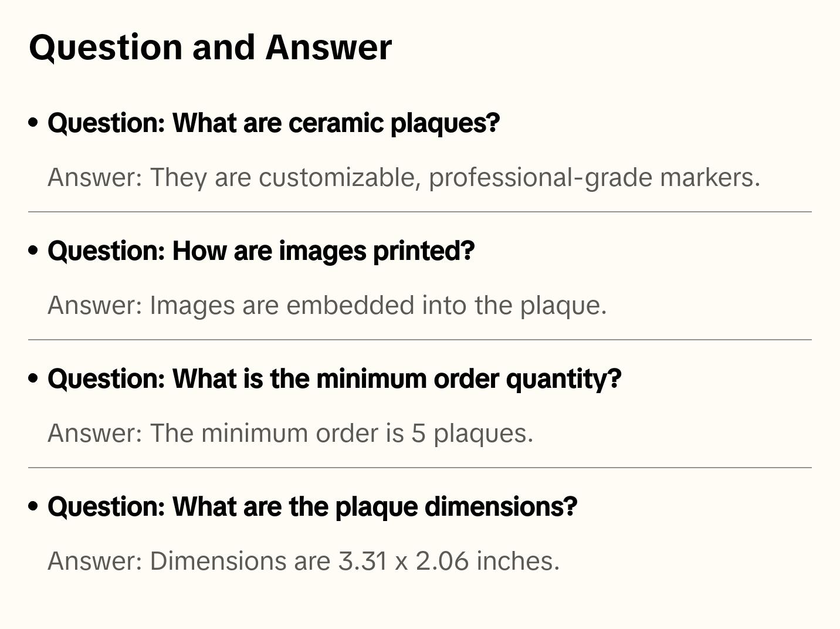Click the answer "The minimum order is 5 plaques"

290,434
